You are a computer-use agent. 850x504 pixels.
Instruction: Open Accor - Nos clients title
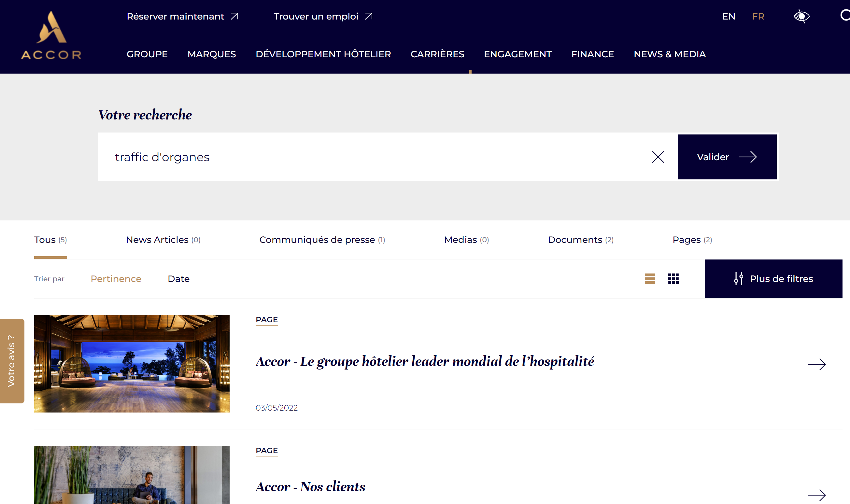point(310,487)
